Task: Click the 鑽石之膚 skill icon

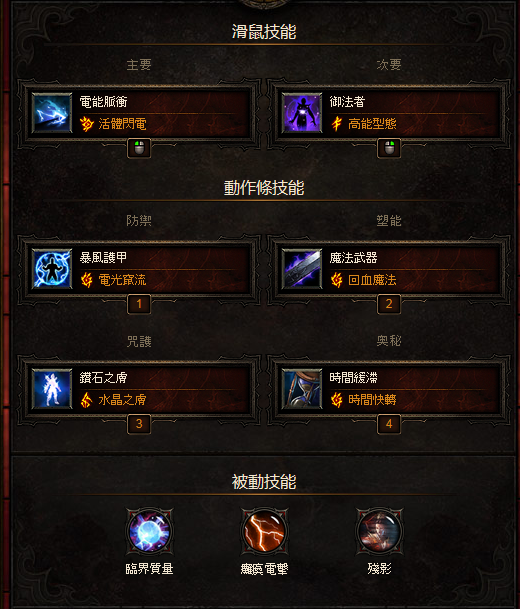Action: [52, 388]
